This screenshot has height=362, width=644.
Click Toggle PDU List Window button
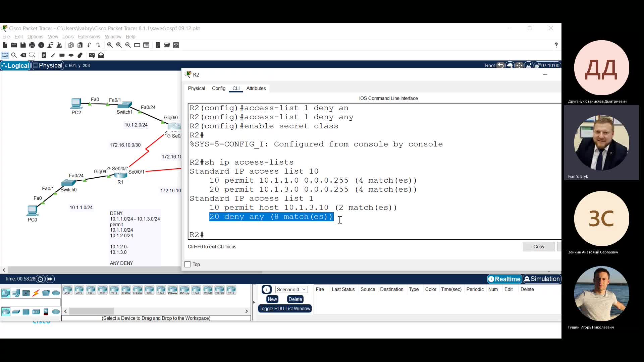285,309
